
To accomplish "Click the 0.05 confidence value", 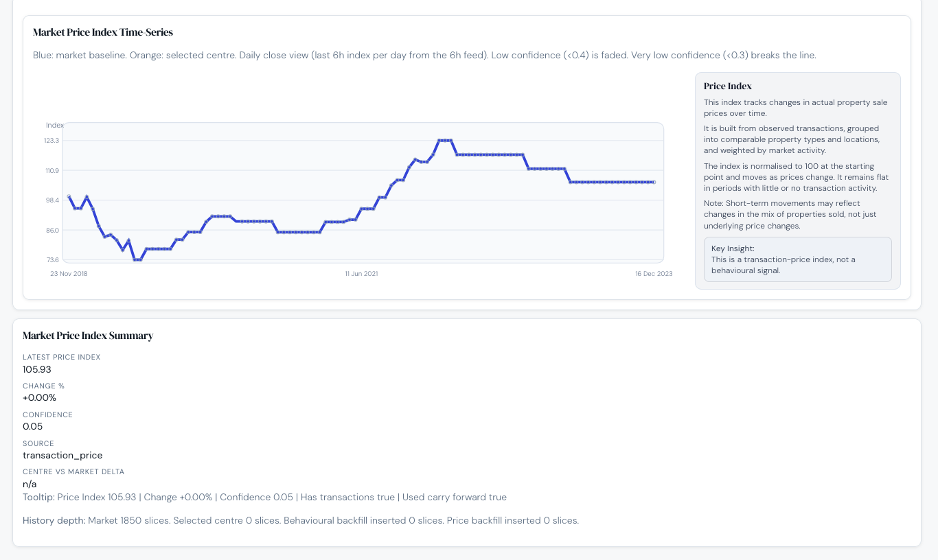I will 32,427.
